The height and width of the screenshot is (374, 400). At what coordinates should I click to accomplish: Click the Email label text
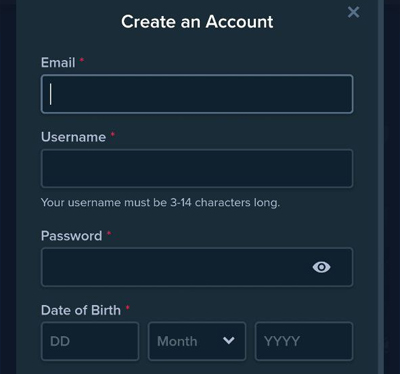coord(58,63)
